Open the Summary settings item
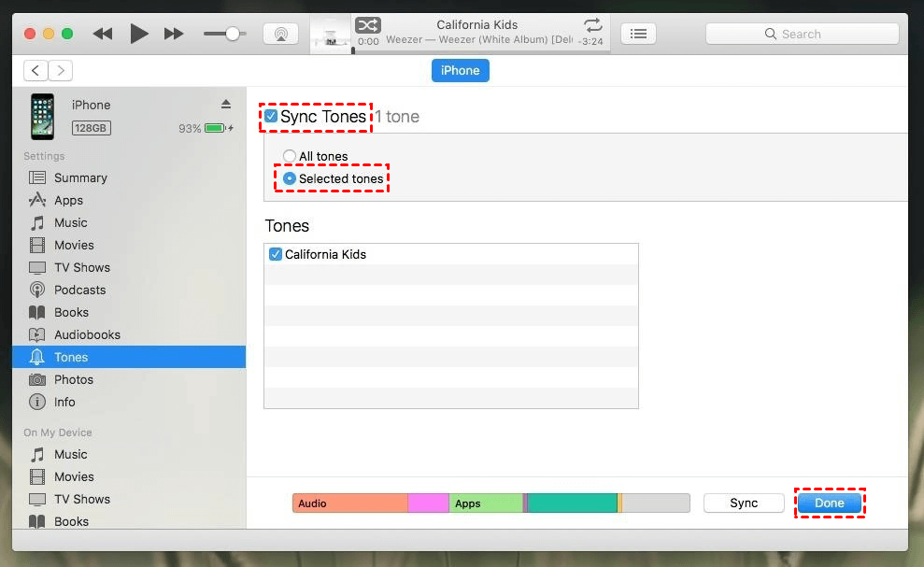 [x=80, y=177]
